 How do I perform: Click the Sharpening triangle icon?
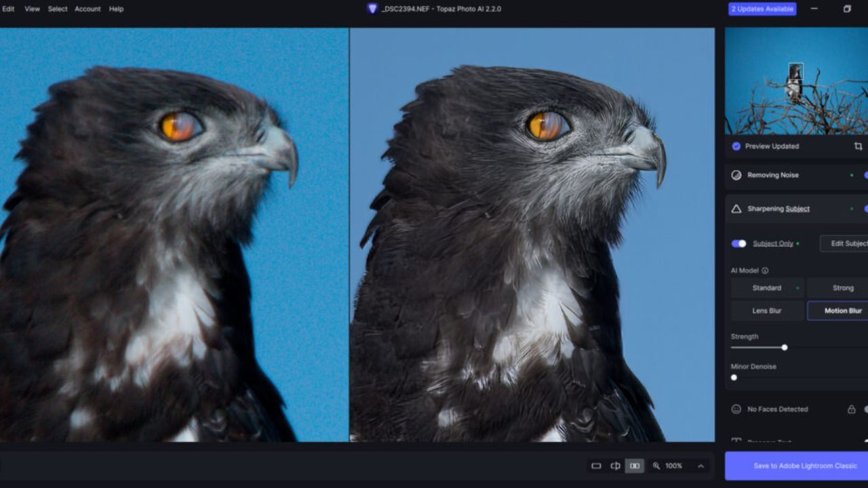(736, 209)
